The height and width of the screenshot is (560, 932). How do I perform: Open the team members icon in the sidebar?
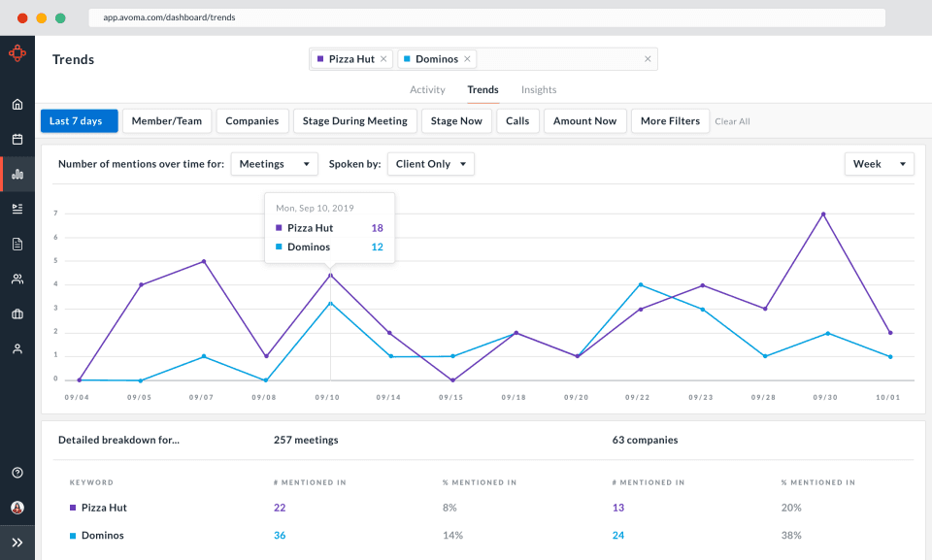pos(17,280)
